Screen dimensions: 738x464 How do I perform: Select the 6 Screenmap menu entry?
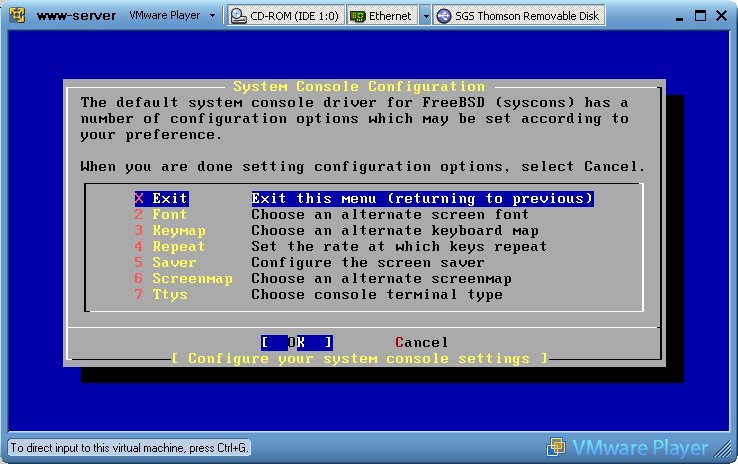[x=184, y=279]
